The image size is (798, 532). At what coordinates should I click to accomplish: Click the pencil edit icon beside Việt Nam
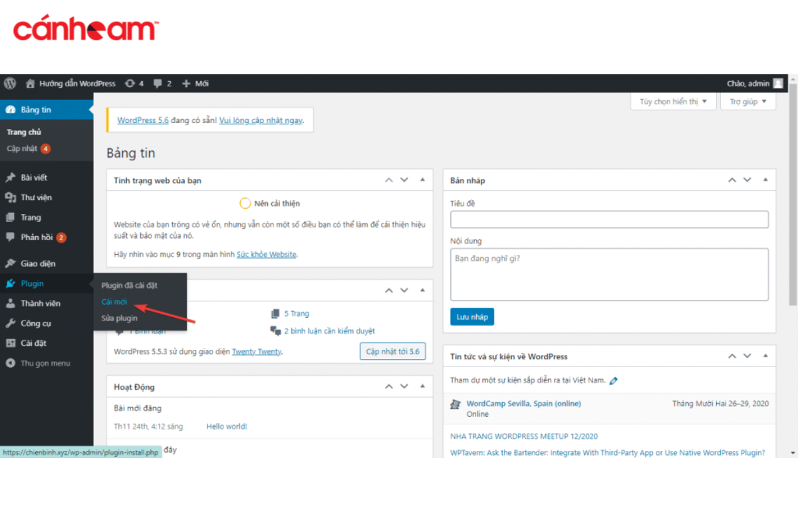(x=613, y=381)
